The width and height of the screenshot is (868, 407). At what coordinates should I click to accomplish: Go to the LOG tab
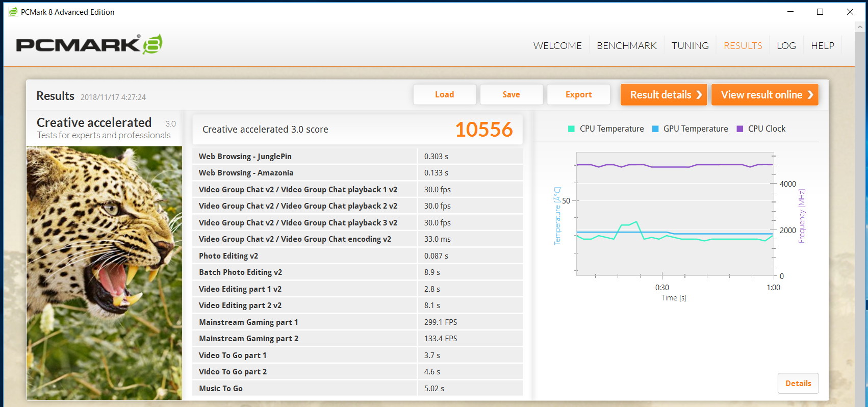point(786,46)
